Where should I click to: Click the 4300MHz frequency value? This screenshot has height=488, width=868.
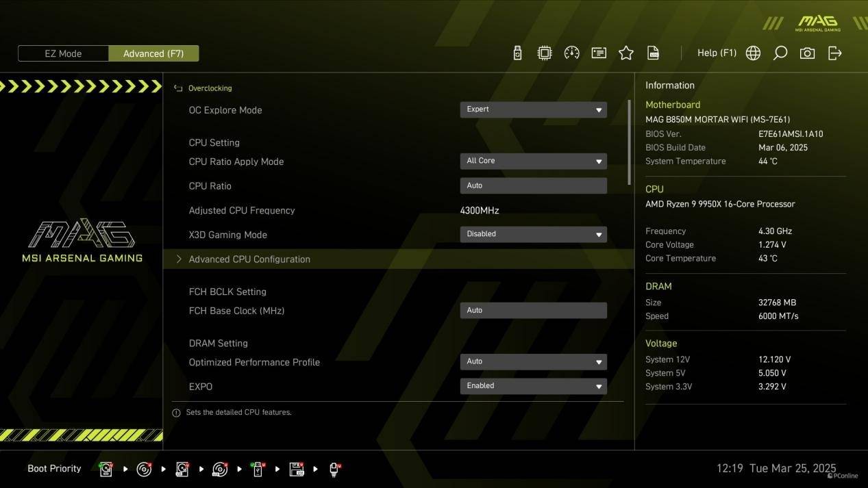point(480,210)
